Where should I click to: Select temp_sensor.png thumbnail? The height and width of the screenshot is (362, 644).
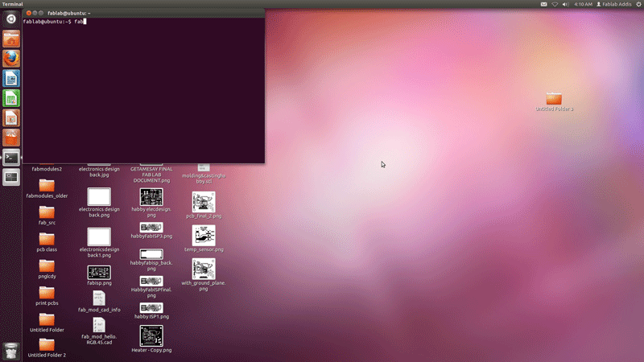pyautogui.click(x=204, y=236)
